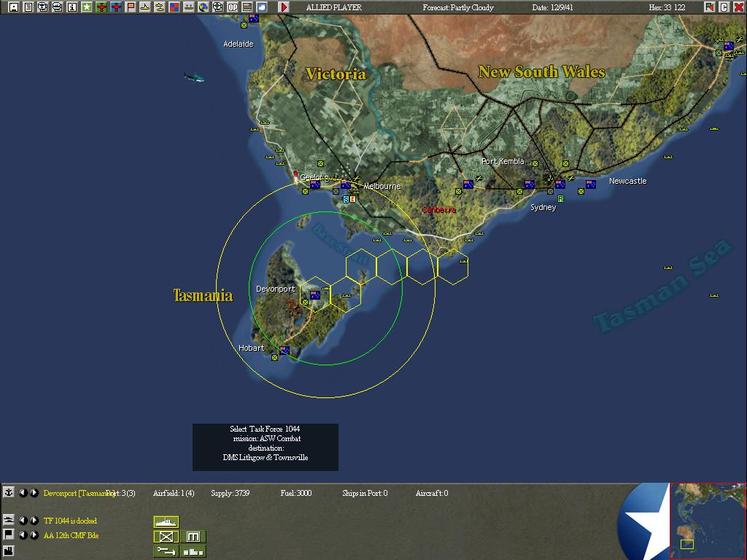The width and height of the screenshot is (747, 560).
Task: Click the Canberra label on map
Action: 438,209
